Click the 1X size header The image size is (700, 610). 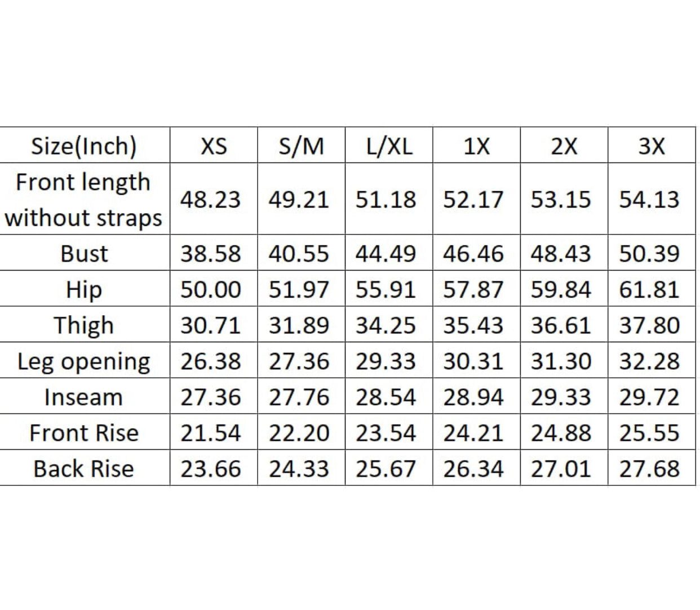click(476, 146)
